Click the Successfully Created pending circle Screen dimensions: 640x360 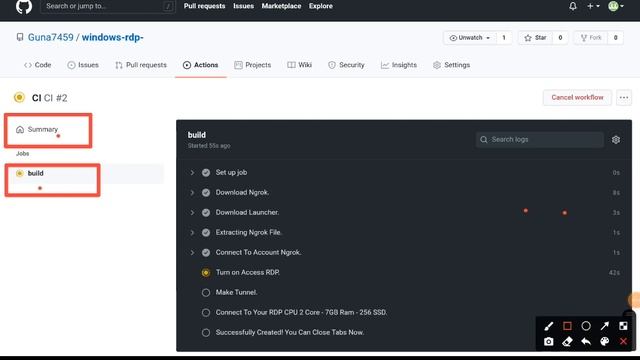pos(206,333)
